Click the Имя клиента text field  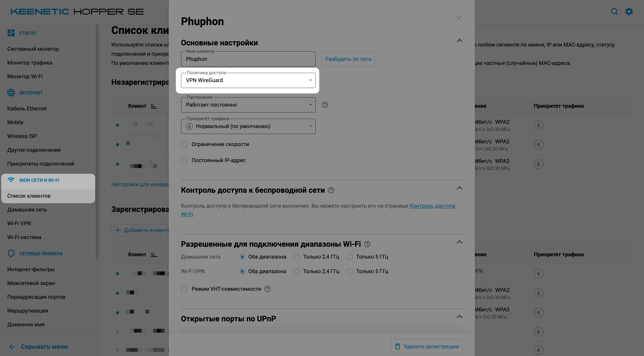248,59
